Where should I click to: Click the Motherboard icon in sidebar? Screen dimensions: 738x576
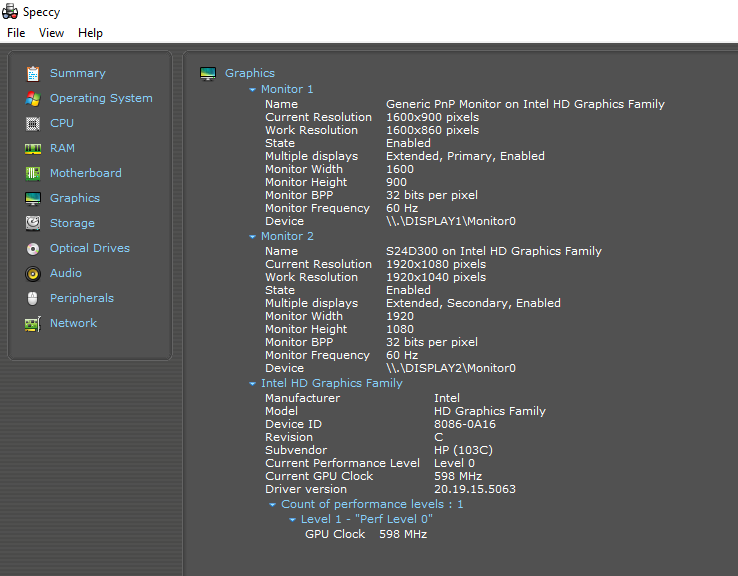pos(33,174)
